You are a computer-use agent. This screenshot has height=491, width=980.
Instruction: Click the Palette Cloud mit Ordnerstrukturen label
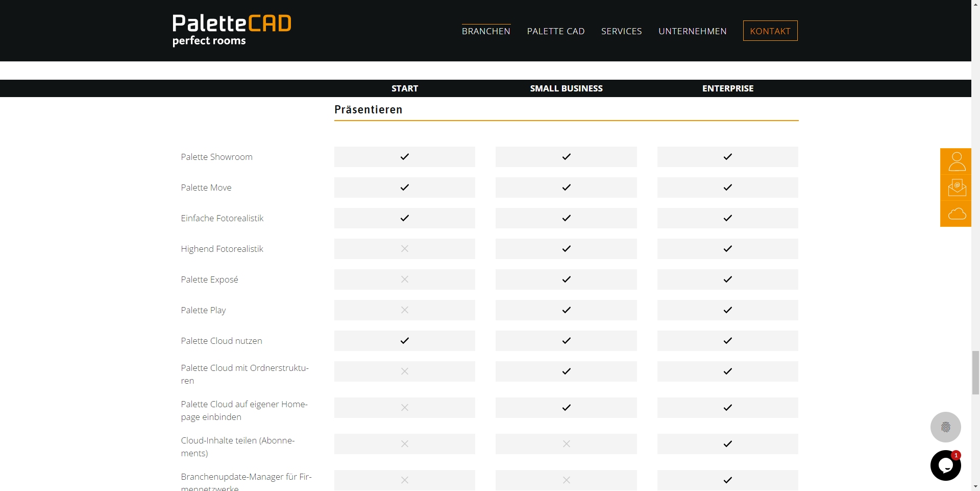tap(245, 374)
